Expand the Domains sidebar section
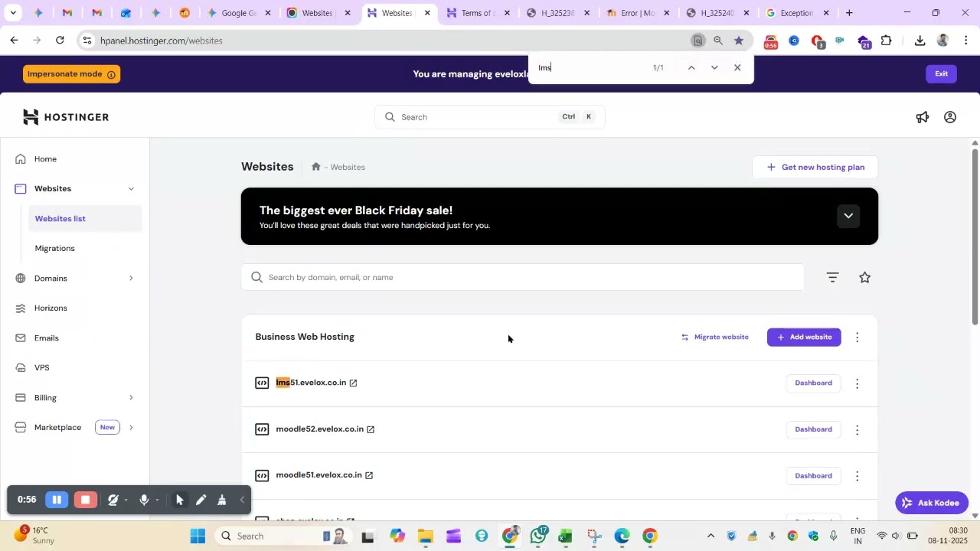 131,279
